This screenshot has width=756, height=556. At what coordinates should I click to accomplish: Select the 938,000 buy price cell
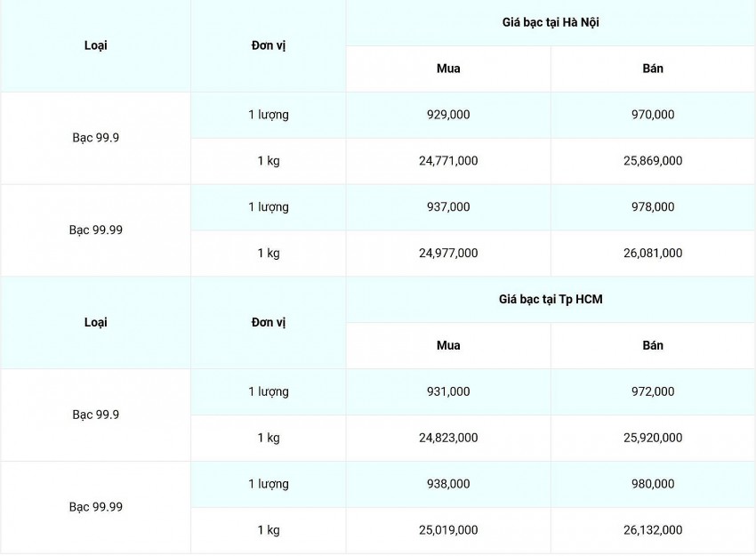tap(448, 484)
